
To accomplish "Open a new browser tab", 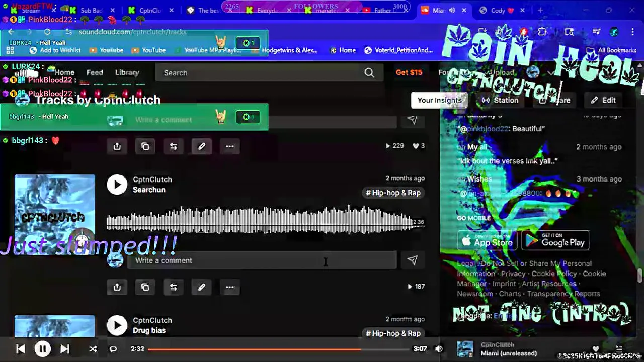I will point(540,10).
